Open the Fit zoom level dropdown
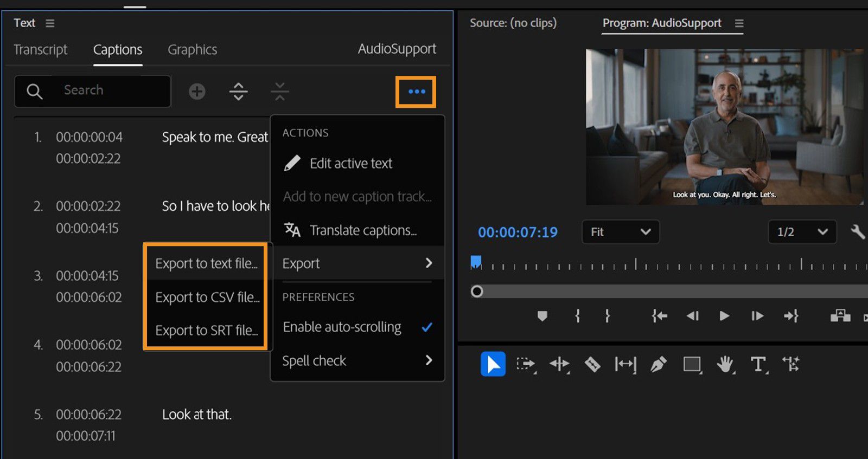Image resolution: width=868 pixels, height=459 pixels. coord(620,232)
